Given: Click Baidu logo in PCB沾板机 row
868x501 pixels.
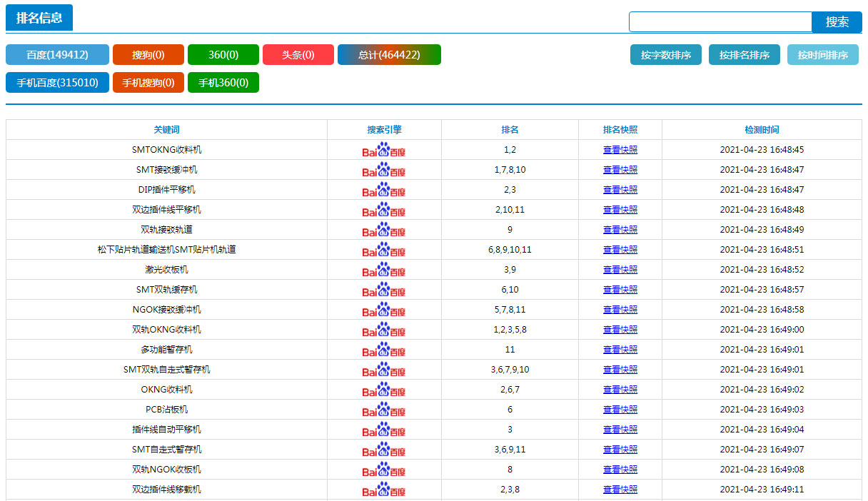Looking at the screenshot, I should (x=384, y=410).
